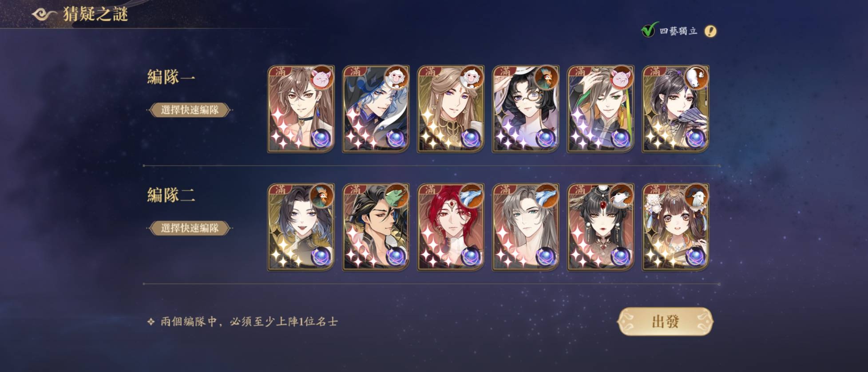Click 選擇快速編隊 for 編隊一
868x372 pixels.
point(190,110)
